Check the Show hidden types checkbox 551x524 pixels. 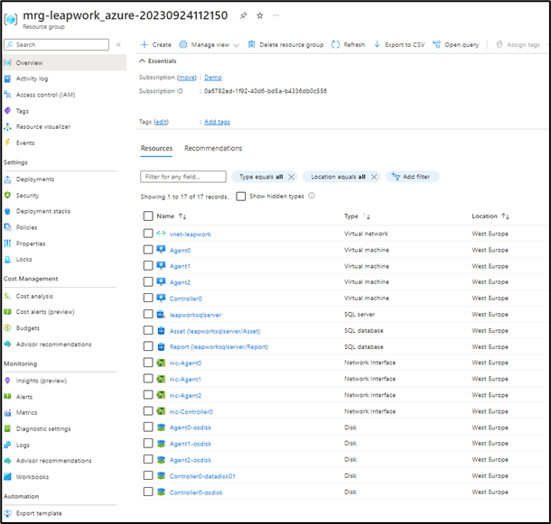[241, 196]
